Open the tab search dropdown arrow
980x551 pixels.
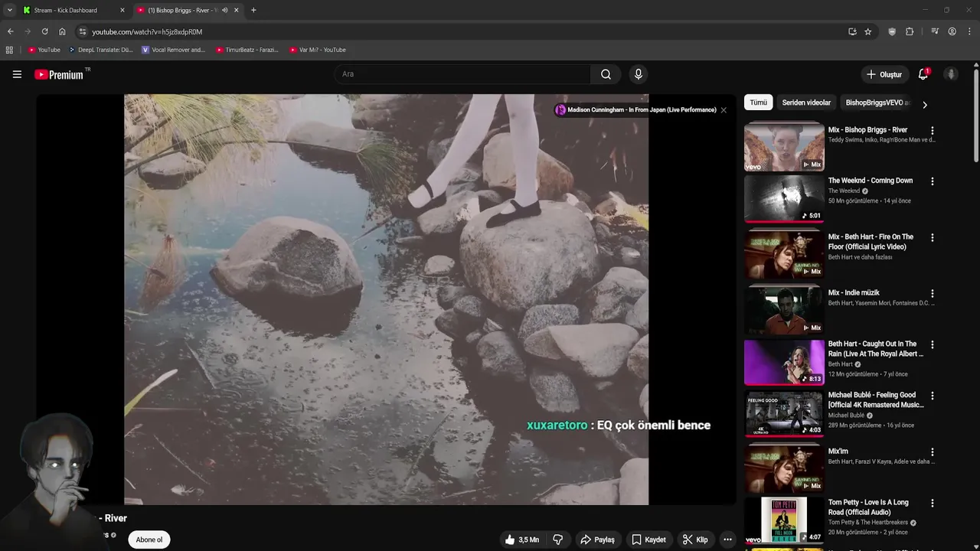pos(9,10)
